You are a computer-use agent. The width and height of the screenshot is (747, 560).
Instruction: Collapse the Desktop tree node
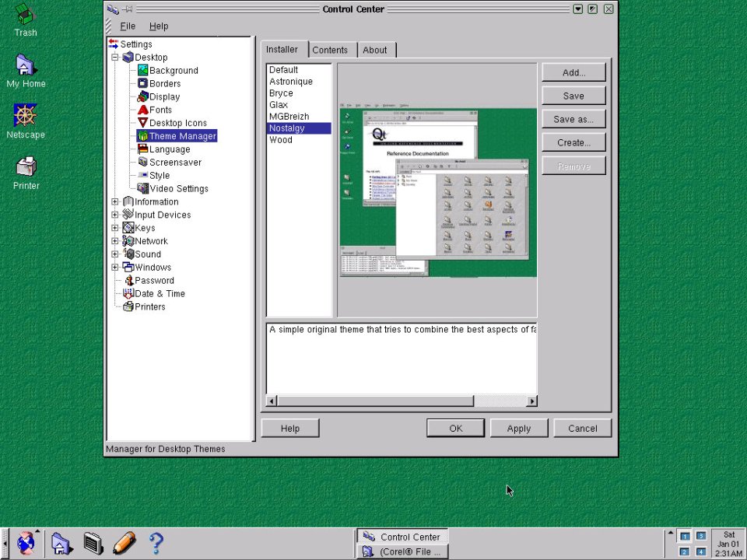tap(115, 58)
